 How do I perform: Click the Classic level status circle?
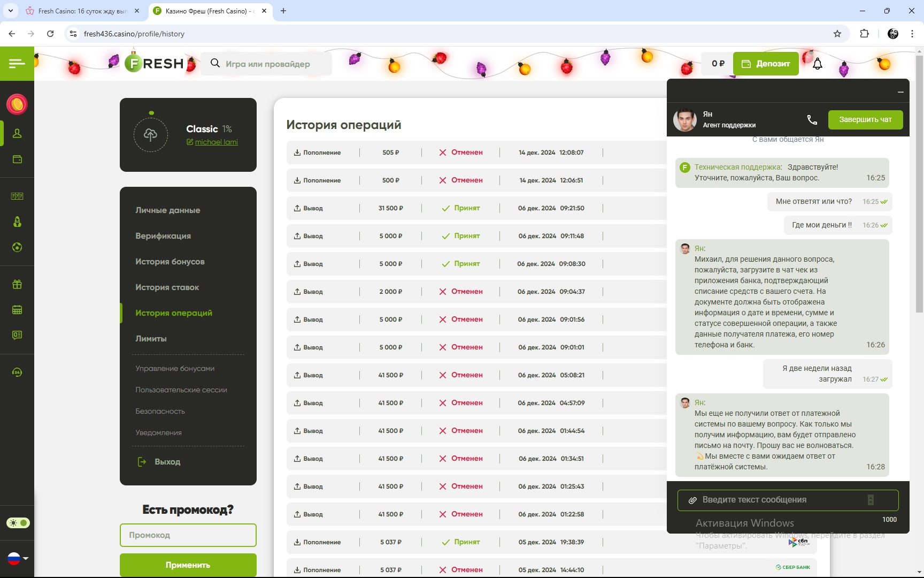click(151, 135)
